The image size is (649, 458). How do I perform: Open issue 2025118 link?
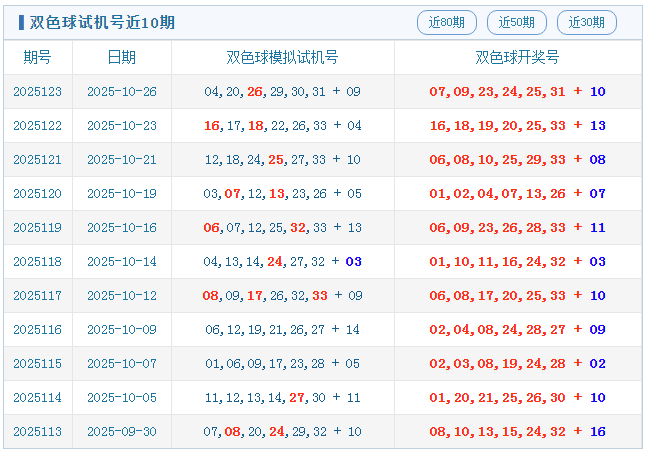37,262
